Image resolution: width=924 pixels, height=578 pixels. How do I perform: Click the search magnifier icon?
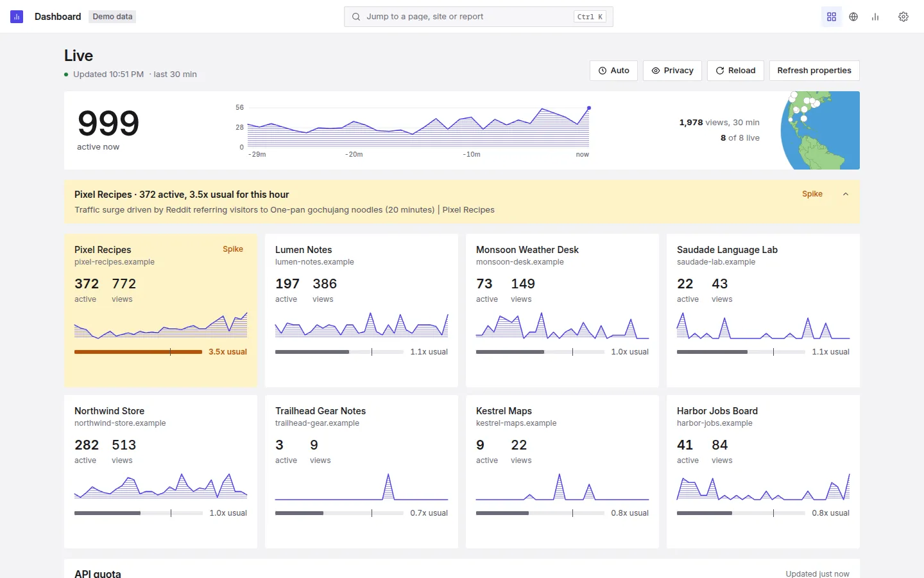click(356, 17)
